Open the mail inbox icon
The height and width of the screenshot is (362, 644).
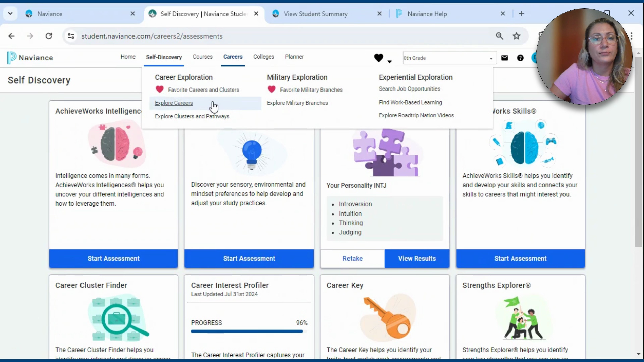tap(505, 58)
